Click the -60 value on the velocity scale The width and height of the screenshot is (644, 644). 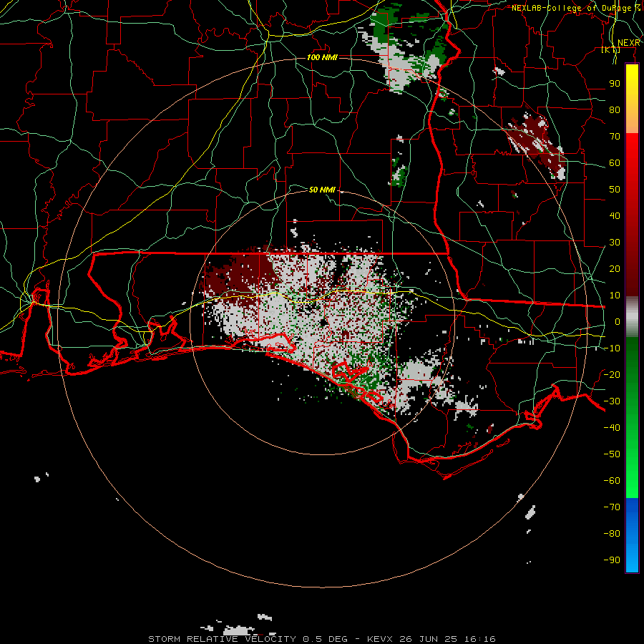612,481
